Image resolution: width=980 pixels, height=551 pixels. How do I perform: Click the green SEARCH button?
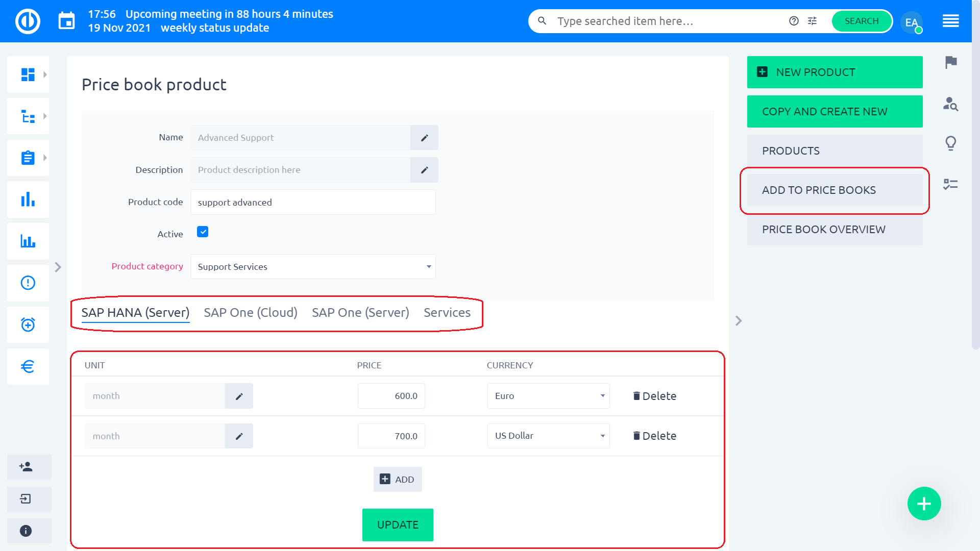(x=862, y=21)
